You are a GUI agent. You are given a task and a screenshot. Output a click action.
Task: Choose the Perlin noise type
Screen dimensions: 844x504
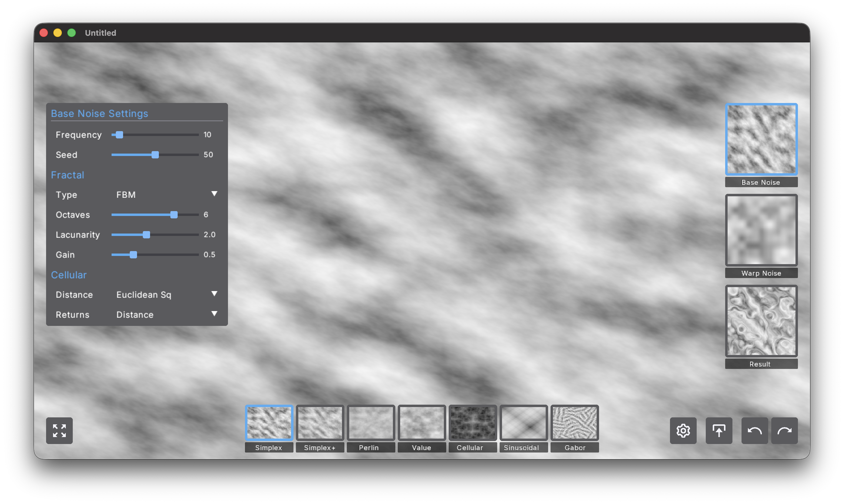(x=370, y=423)
